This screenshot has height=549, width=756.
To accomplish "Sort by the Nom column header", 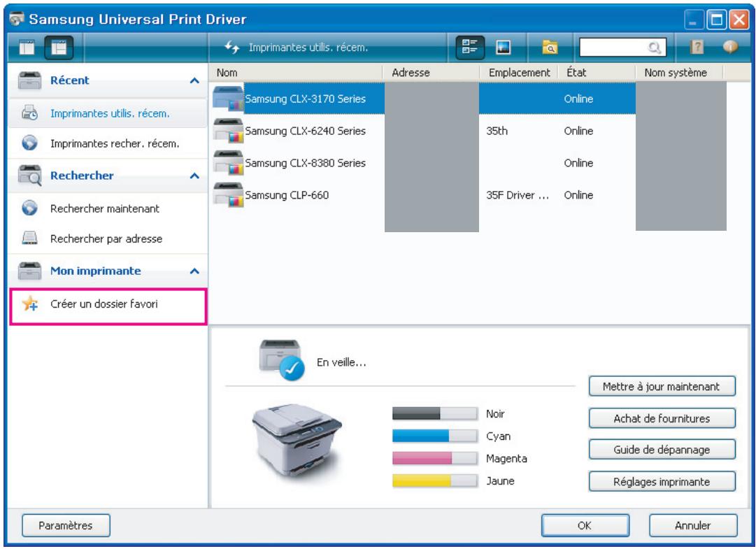I will click(x=296, y=72).
